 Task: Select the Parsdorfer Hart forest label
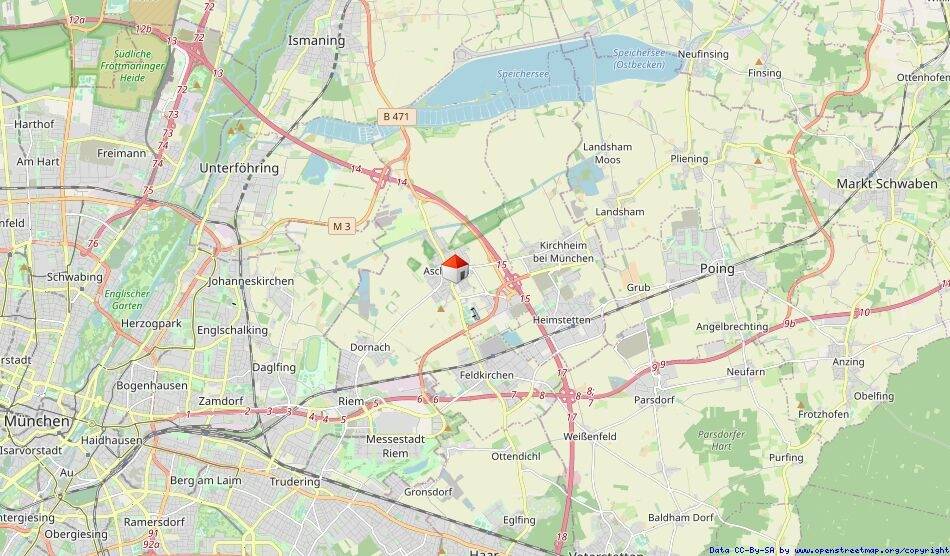(721, 440)
